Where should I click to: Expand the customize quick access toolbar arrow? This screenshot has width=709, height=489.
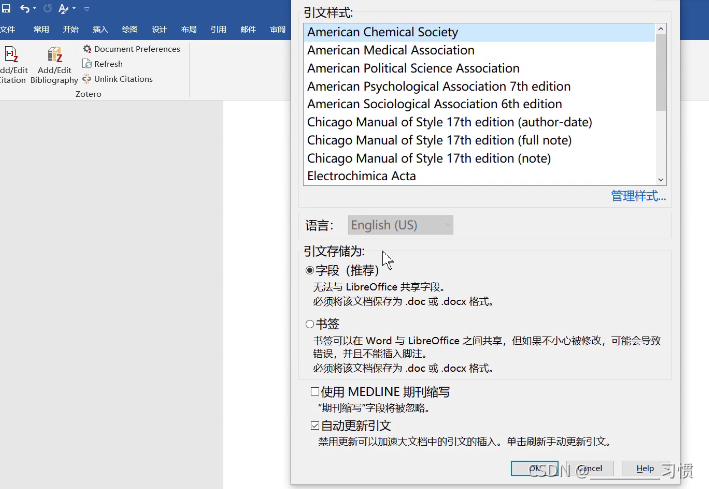[x=86, y=9]
